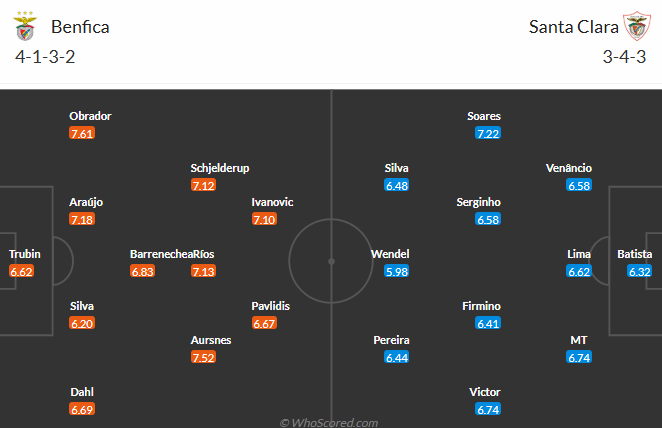The image size is (662, 428).
Task: Click Victor's 6.74 rating badge
Action: [x=488, y=409]
